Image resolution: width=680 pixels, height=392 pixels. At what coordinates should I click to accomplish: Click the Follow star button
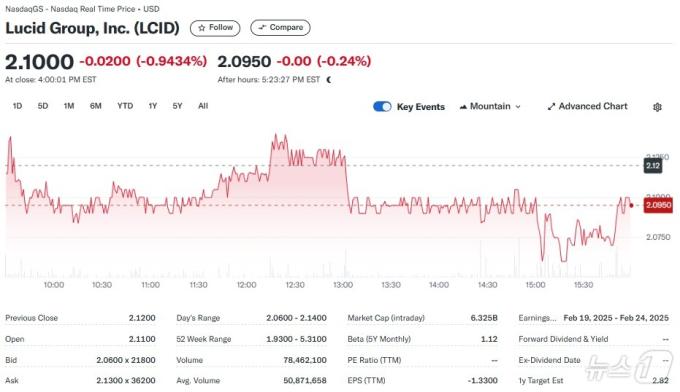[x=215, y=28]
